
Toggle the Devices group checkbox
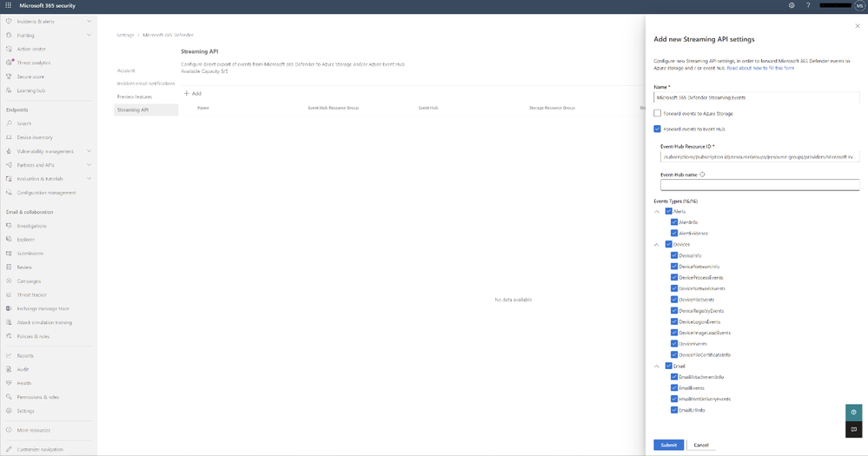tap(669, 244)
